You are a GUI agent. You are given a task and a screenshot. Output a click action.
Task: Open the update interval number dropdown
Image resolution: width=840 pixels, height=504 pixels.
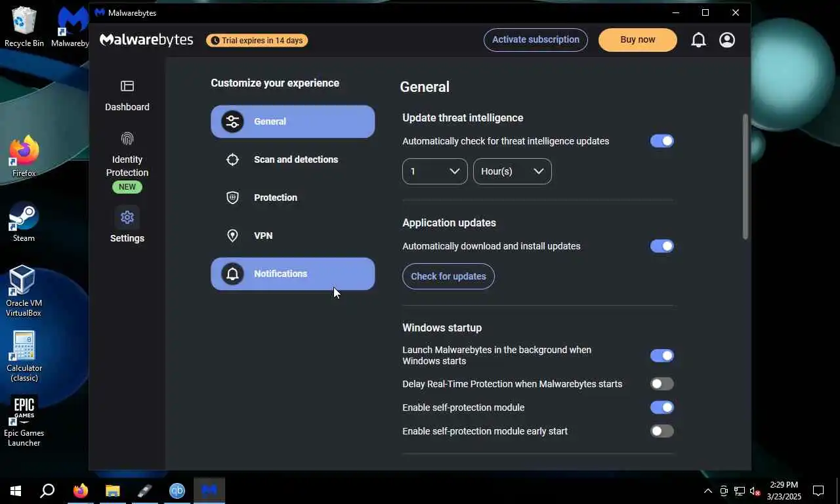(434, 171)
